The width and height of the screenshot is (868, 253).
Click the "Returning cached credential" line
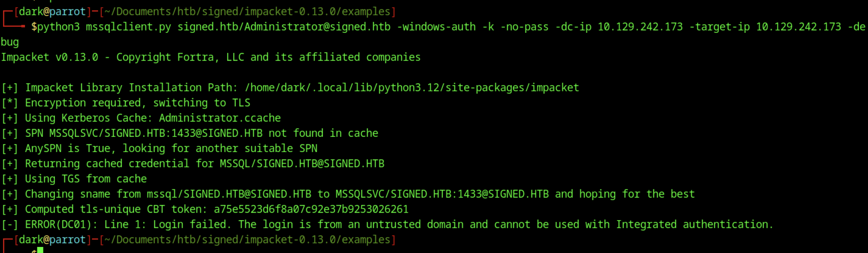tap(204, 164)
